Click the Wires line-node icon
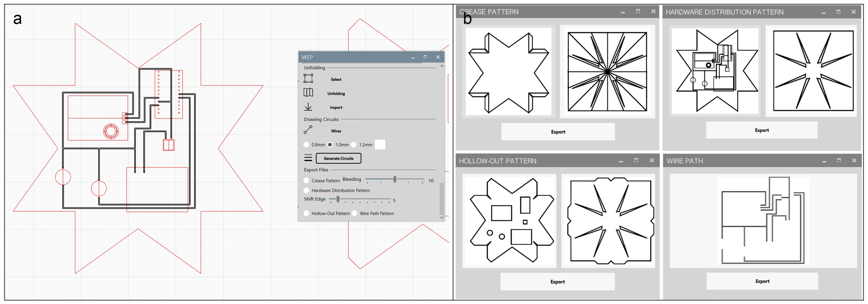The height and width of the screenshot is (304, 868). (x=308, y=130)
